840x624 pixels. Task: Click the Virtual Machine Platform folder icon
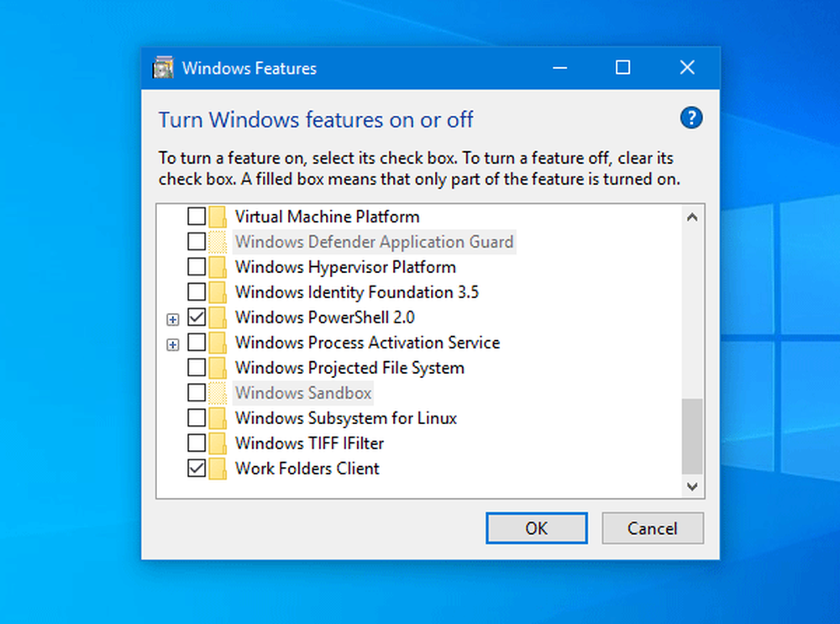217,217
